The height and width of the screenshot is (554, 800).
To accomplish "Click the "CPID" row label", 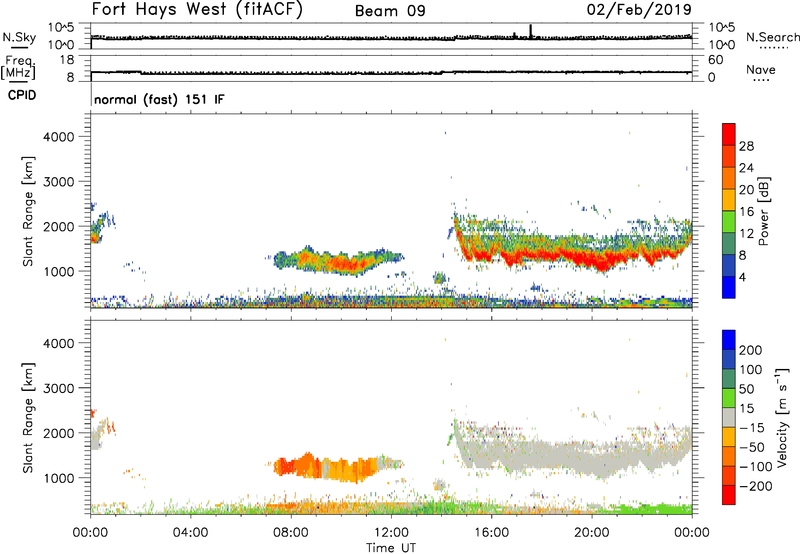I will point(22,95).
